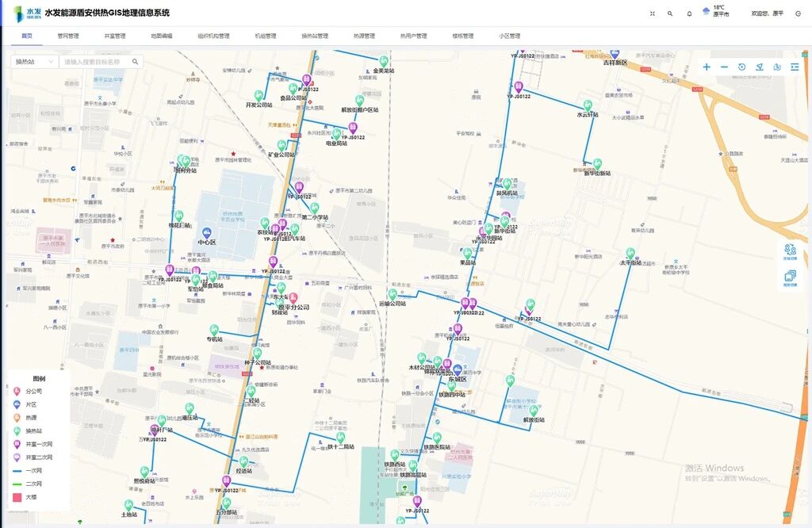Click the map reset refresh icon

[x=741, y=67]
